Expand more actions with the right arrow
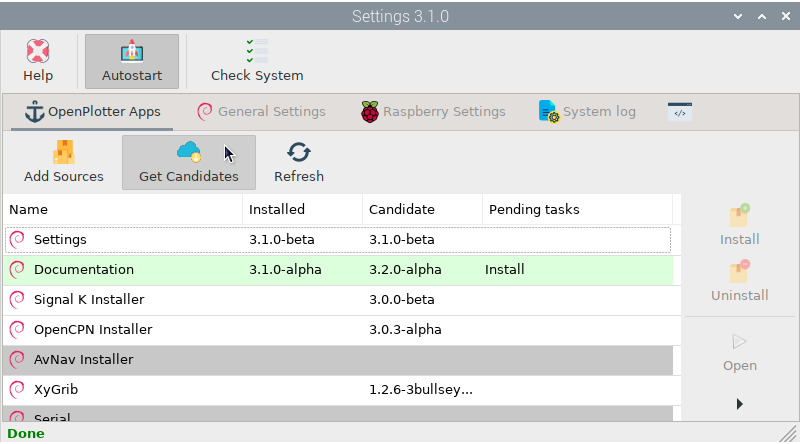 (x=740, y=404)
